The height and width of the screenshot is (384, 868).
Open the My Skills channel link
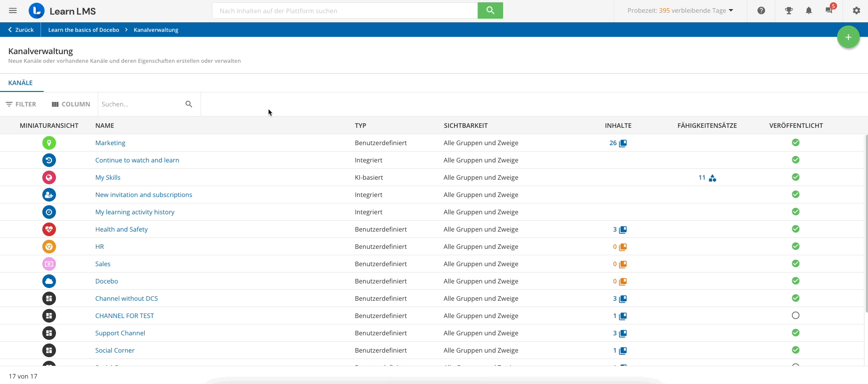(x=108, y=177)
